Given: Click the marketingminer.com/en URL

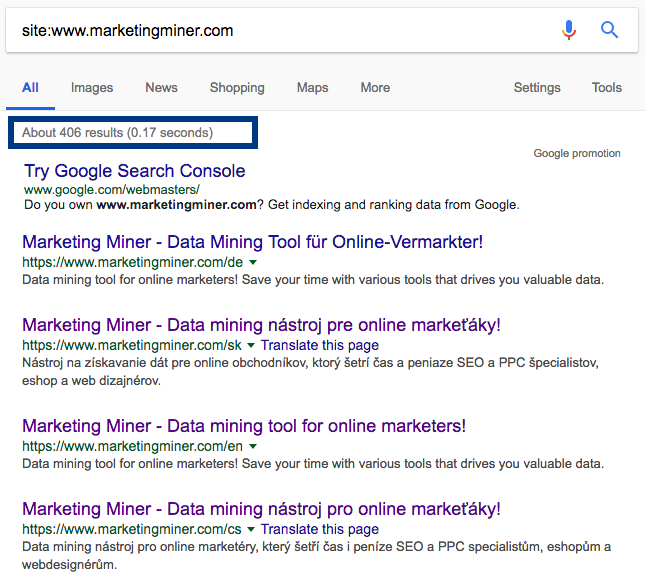Looking at the screenshot, I should [132, 446].
